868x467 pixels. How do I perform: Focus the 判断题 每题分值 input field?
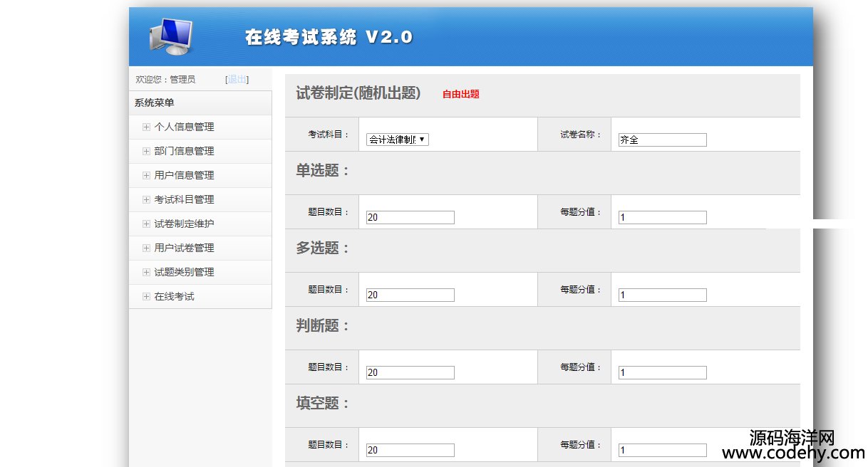(662, 373)
